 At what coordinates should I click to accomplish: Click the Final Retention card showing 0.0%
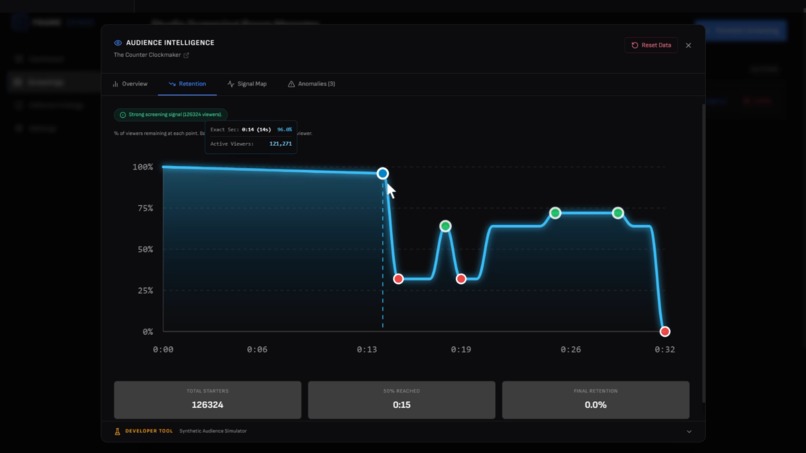tap(596, 400)
